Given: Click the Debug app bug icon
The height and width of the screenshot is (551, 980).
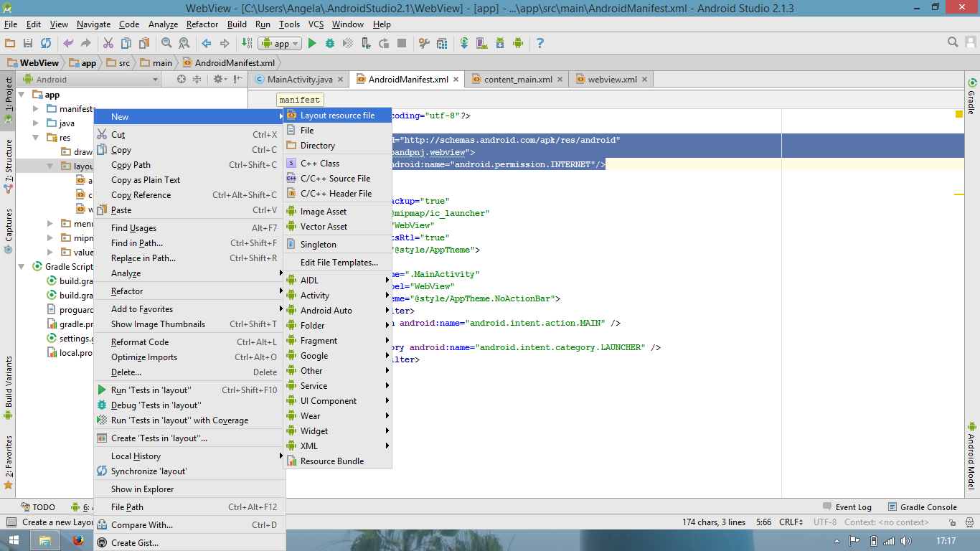Looking at the screenshot, I should click(330, 44).
